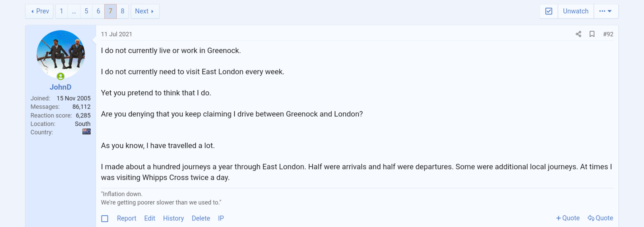
Task: Click the country flag icon under JohnD
Action: coord(87,132)
